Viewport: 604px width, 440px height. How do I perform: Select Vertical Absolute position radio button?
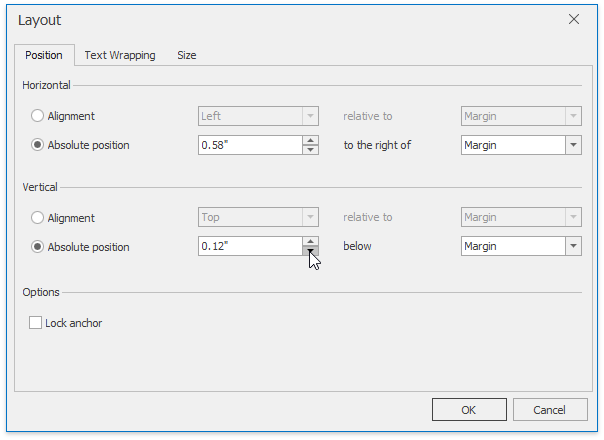point(38,246)
